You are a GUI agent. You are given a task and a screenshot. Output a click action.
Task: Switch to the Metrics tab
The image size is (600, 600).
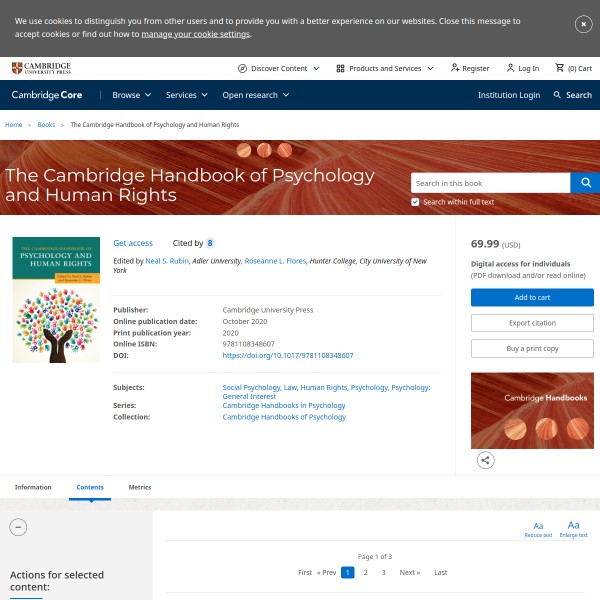[140, 487]
